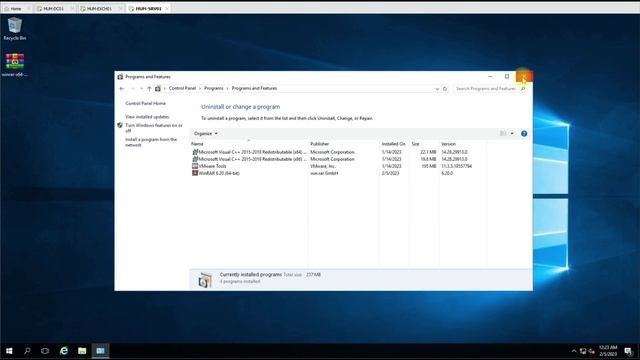640x360 pixels.
Task: Open the Recycle Bin desktop icon
Action: coord(15,29)
